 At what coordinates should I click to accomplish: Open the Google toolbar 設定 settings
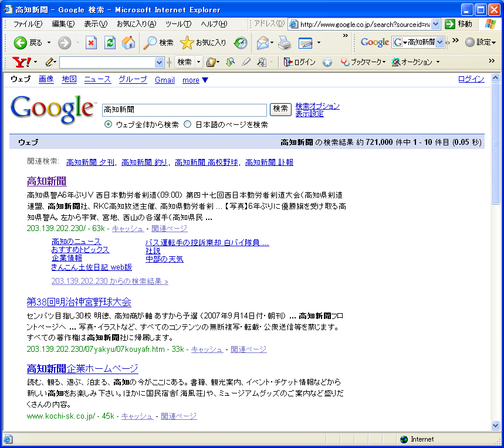click(481, 42)
